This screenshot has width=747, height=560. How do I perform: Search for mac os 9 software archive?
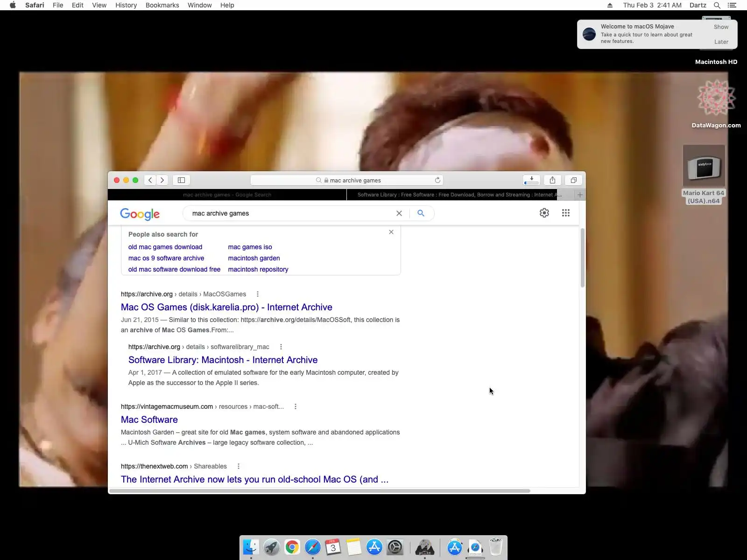click(166, 258)
